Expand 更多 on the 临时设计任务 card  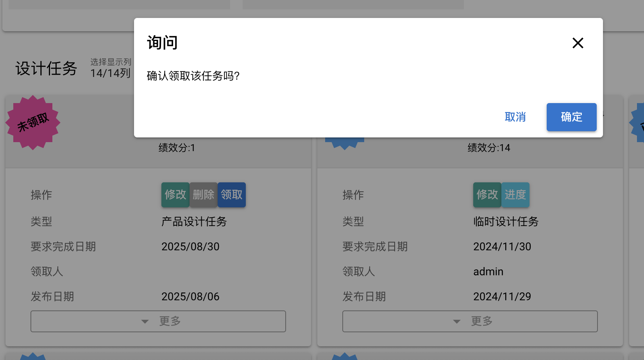pyautogui.click(x=470, y=321)
